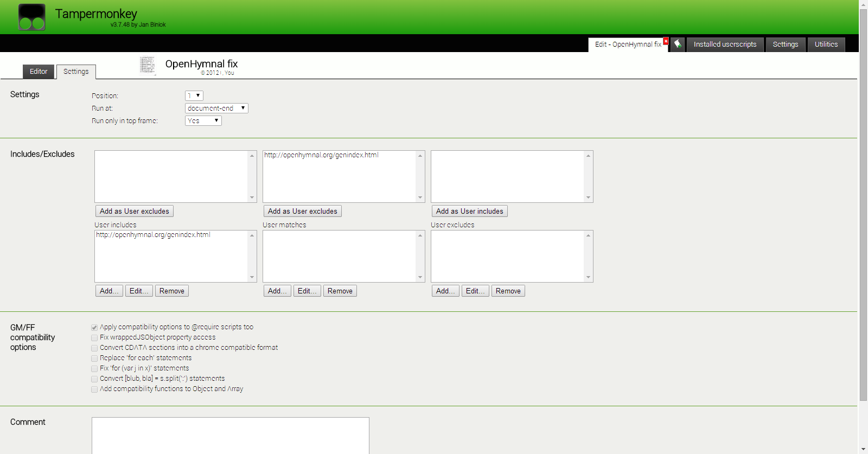Click the User excludes list scroll-up arrow
This screenshot has height=454, width=868.
click(588, 235)
